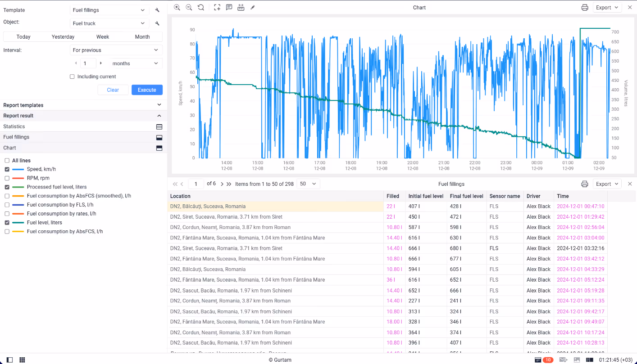Uncheck the Speed, km/h line

tap(7, 169)
